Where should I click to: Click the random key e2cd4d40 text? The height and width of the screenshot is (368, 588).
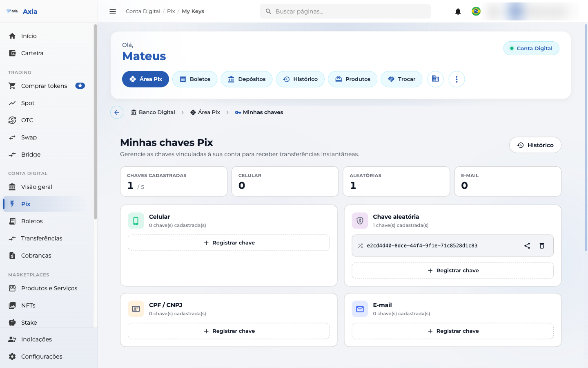[x=422, y=246]
